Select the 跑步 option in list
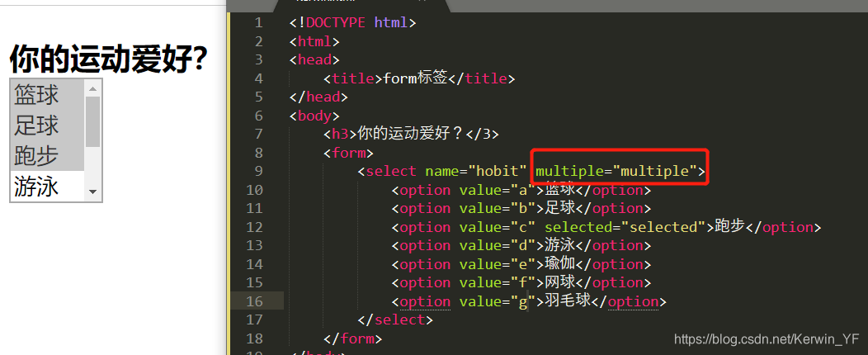868x355 pixels. [48, 156]
